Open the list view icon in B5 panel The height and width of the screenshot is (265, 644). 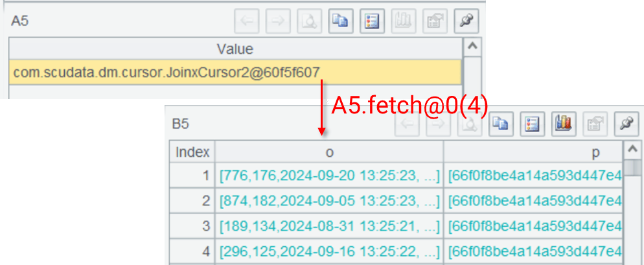coord(533,124)
